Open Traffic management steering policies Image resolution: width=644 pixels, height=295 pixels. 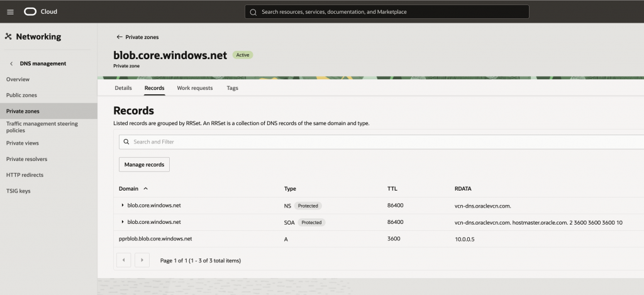pyautogui.click(x=42, y=127)
